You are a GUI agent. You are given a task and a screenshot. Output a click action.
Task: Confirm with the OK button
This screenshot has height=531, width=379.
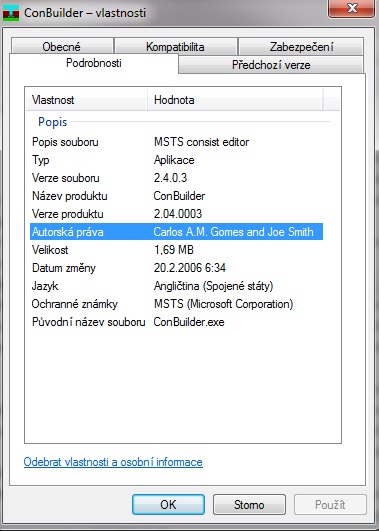(x=168, y=505)
